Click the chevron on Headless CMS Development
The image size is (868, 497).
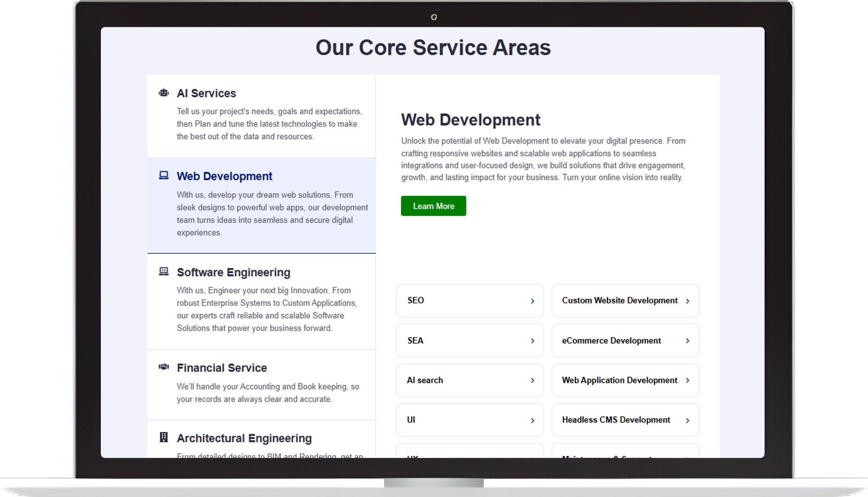pos(688,420)
